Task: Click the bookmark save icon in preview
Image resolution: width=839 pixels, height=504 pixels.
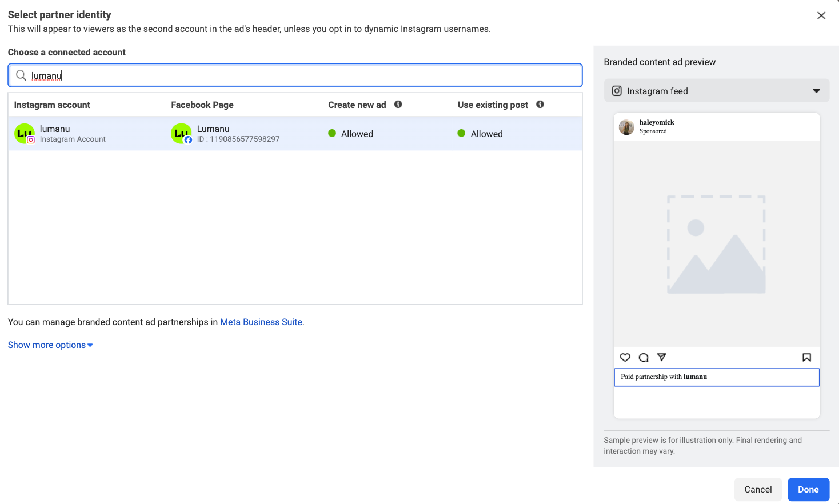Action: [806, 358]
